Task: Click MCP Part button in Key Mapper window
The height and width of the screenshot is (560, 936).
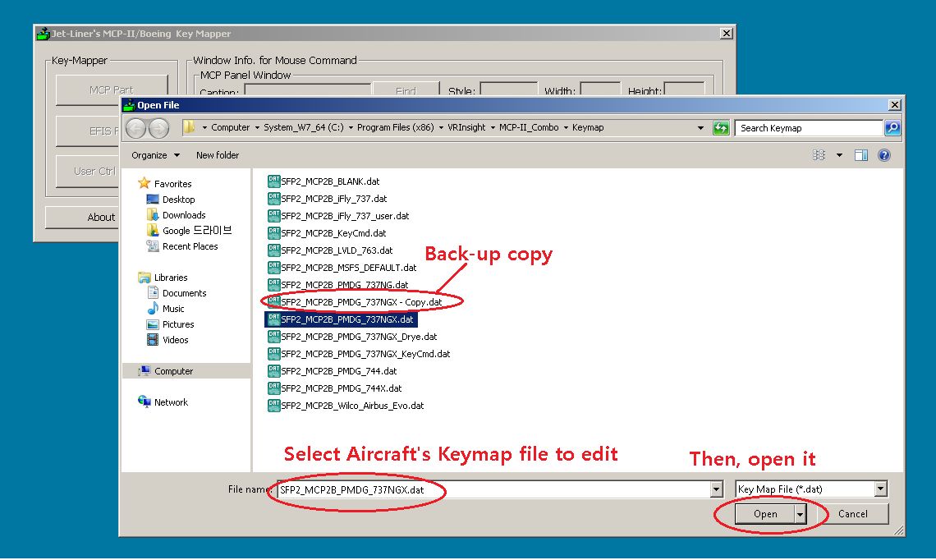Action: point(111,90)
